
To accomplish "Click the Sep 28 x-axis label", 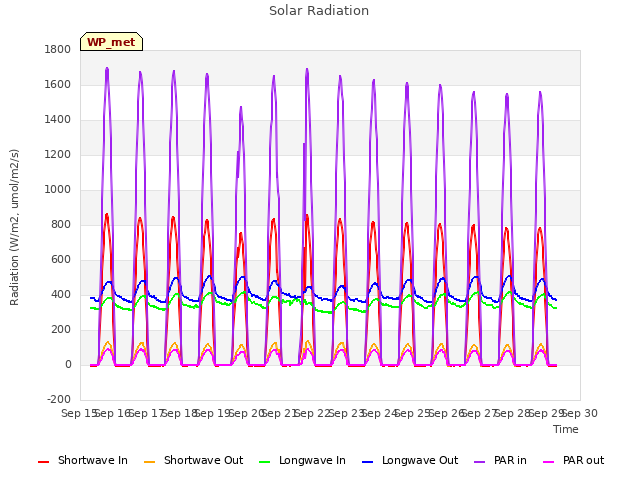I will coord(513,413).
